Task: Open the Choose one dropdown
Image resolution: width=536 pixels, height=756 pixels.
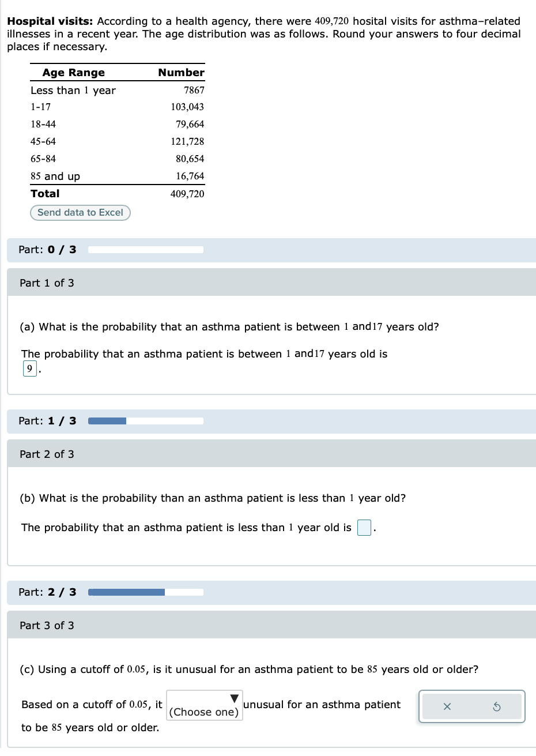Action: [x=205, y=705]
